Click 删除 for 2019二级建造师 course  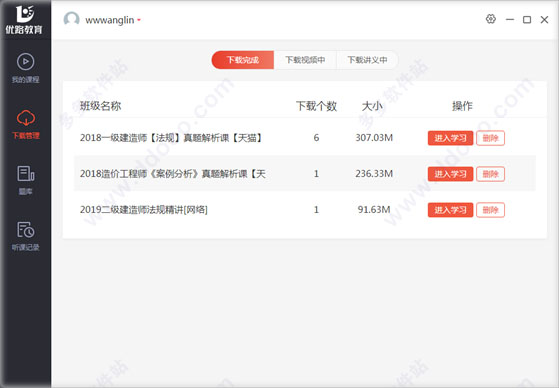(x=491, y=210)
